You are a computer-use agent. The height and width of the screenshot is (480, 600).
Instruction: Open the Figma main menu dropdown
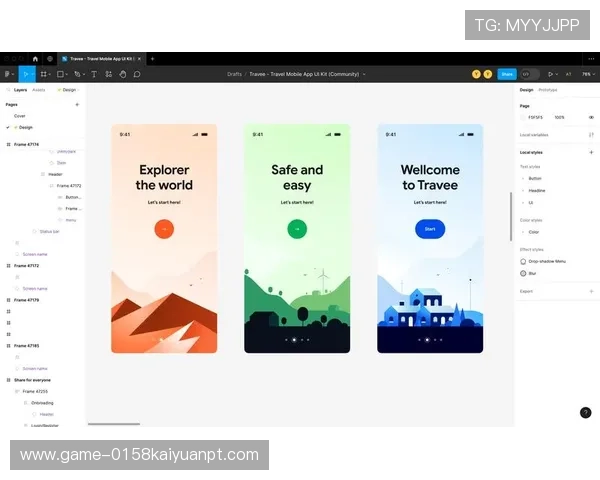(x=8, y=74)
